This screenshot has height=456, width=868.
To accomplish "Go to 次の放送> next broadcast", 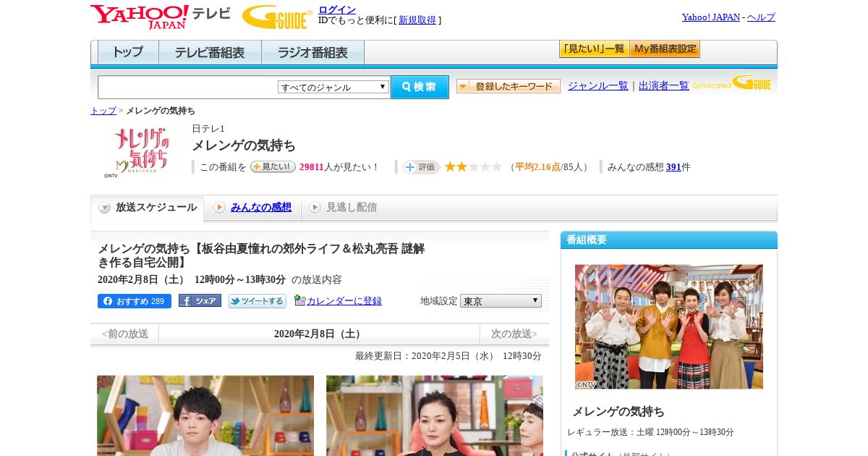I will click(x=514, y=334).
